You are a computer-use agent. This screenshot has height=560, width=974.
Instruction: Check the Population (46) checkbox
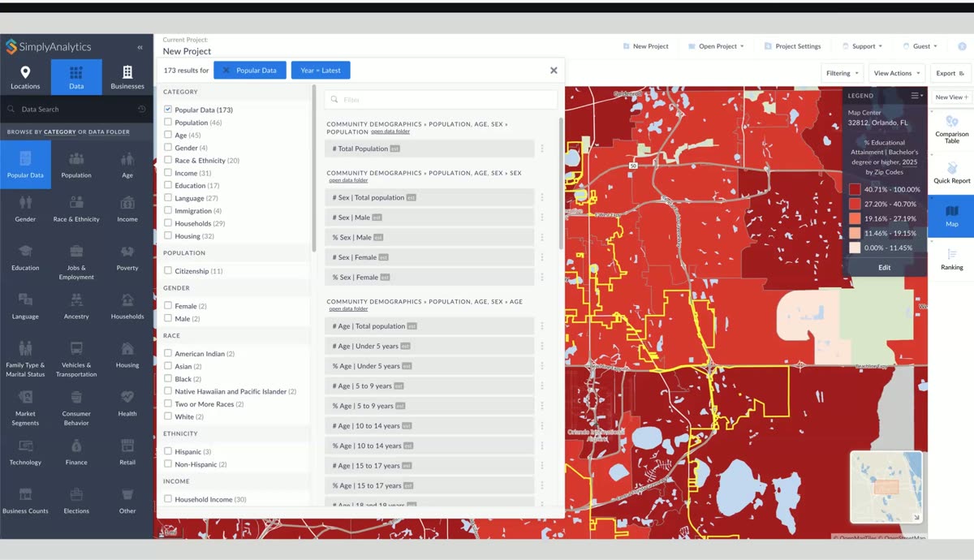168,123
